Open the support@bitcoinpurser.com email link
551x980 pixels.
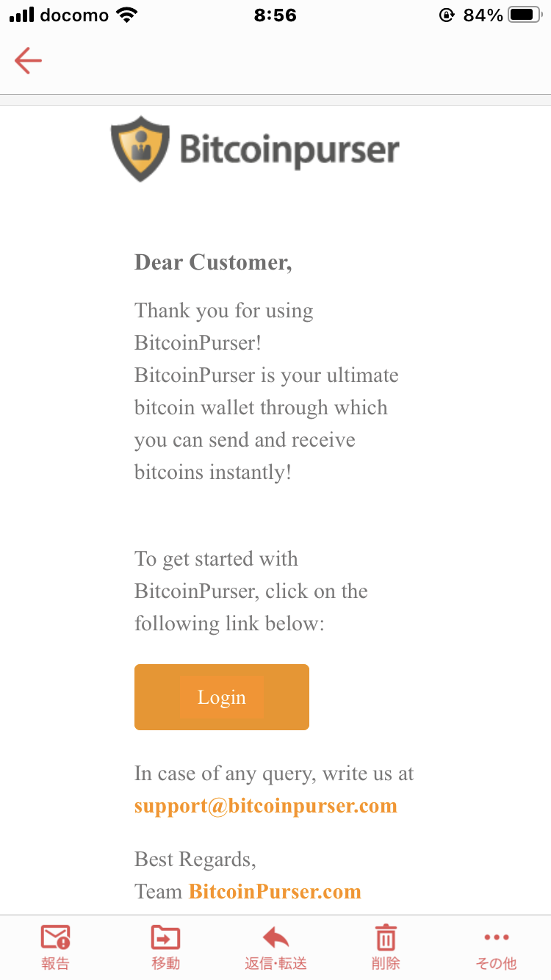(x=266, y=805)
